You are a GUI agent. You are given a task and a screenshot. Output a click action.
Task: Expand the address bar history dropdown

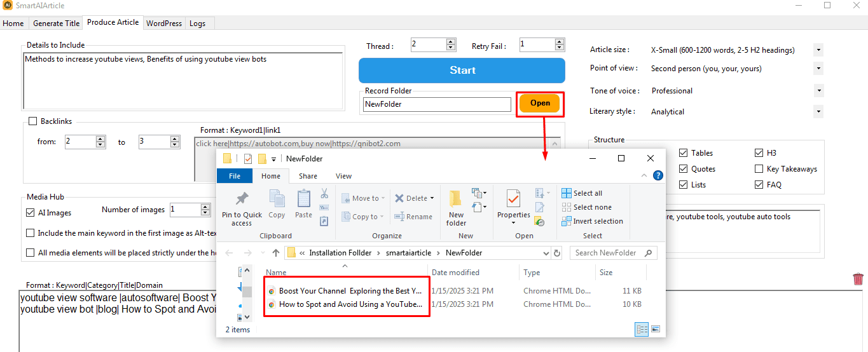coord(546,253)
